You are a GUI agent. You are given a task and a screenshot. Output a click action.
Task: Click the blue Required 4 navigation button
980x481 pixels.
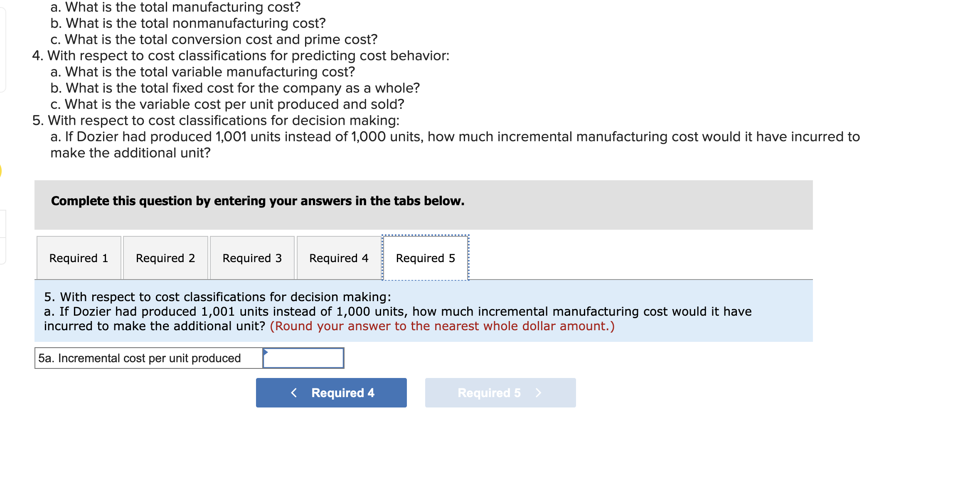coord(331,393)
